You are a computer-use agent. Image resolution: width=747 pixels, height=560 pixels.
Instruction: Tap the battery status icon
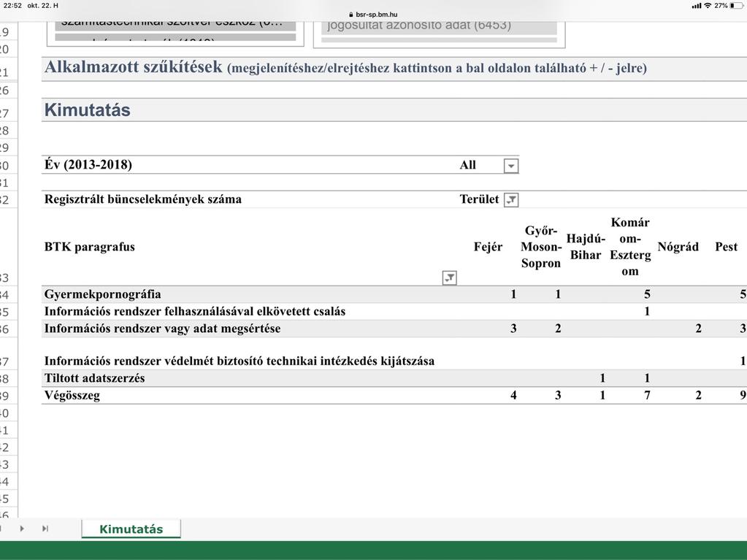(736, 6)
